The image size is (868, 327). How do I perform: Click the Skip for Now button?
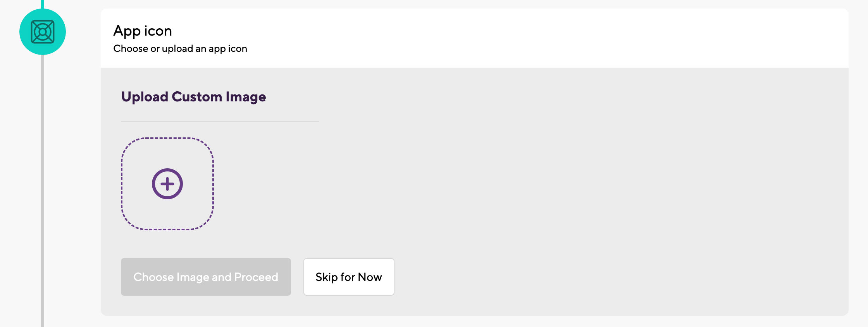pyautogui.click(x=349, y=277)
